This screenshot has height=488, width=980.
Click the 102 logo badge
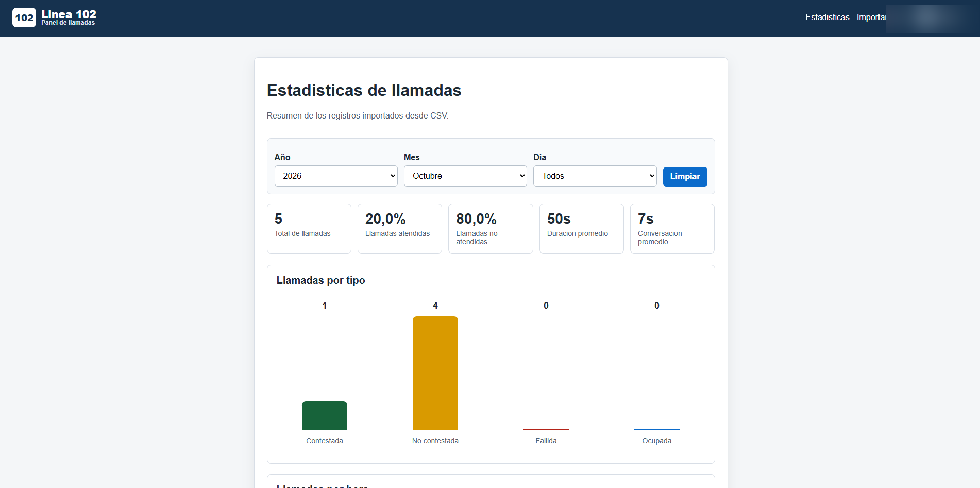(24, 18)
